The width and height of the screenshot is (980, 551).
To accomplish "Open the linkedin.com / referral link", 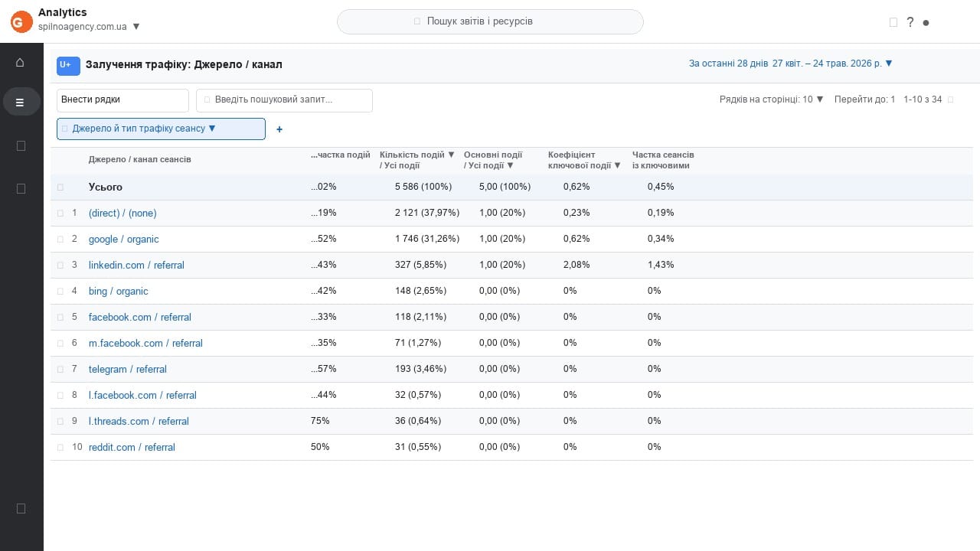I will tap(136, 265).
